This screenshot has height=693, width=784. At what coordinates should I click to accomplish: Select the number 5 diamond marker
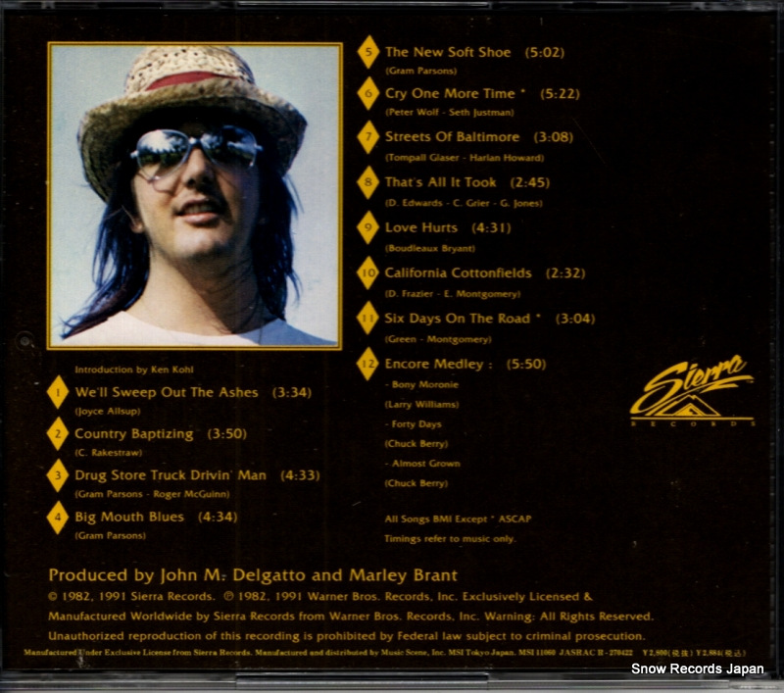tap(368, 53)
